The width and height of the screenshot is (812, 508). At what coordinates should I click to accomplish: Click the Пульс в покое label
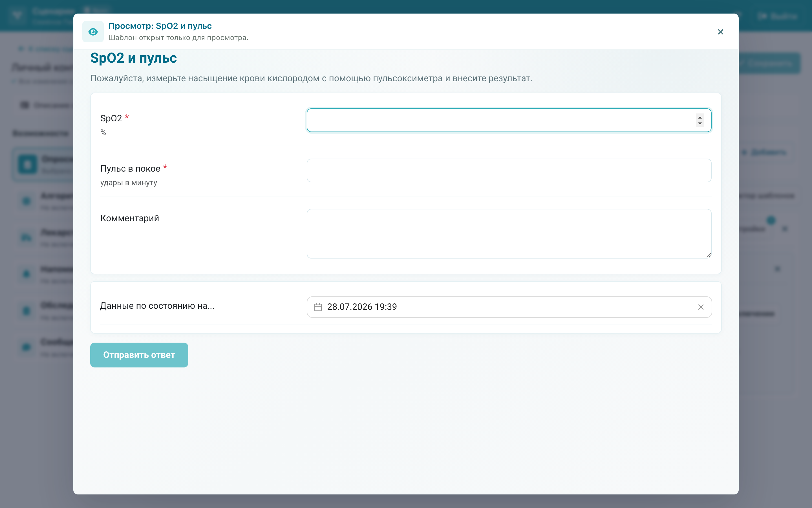(130, 168)
